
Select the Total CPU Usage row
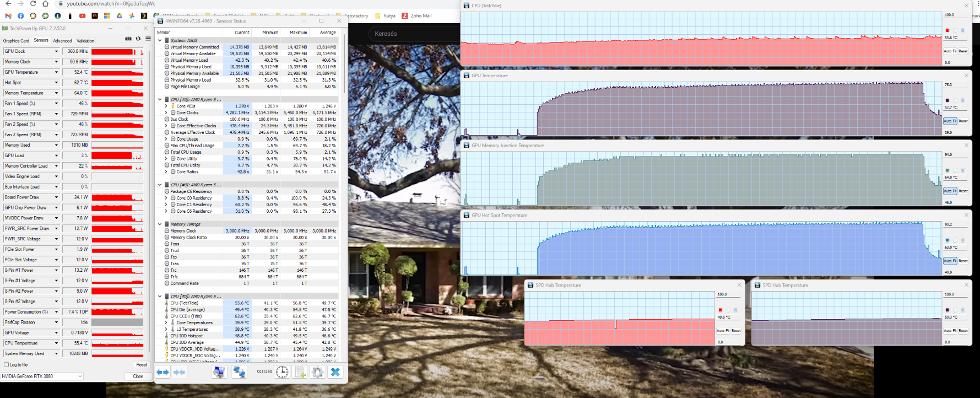[248, 152]
